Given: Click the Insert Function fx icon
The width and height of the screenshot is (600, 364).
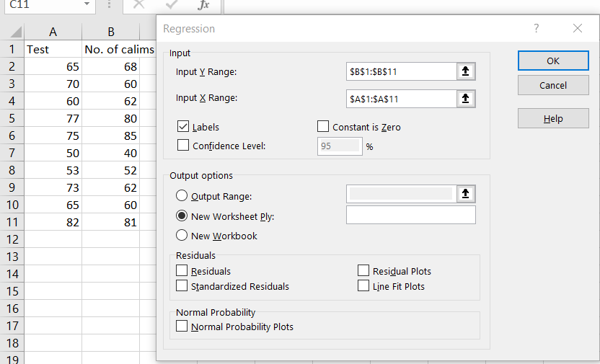Looking at the screenshot, I should tap(203, 5).
